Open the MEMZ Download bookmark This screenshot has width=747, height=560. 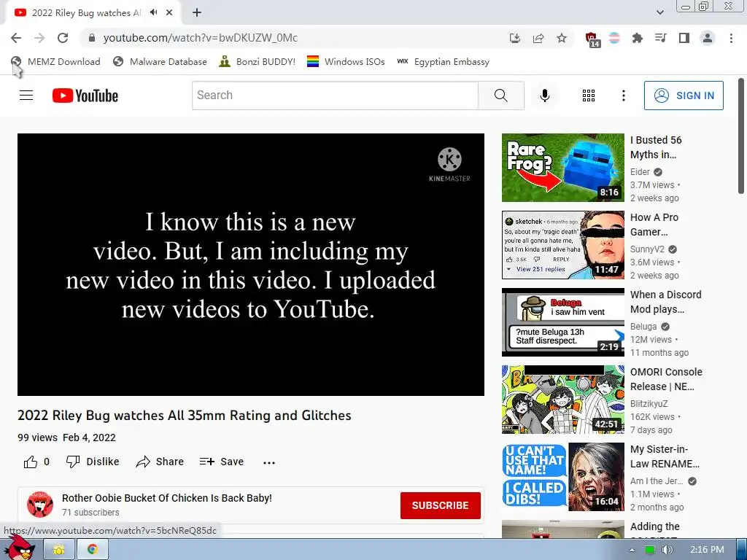point(55,61)
